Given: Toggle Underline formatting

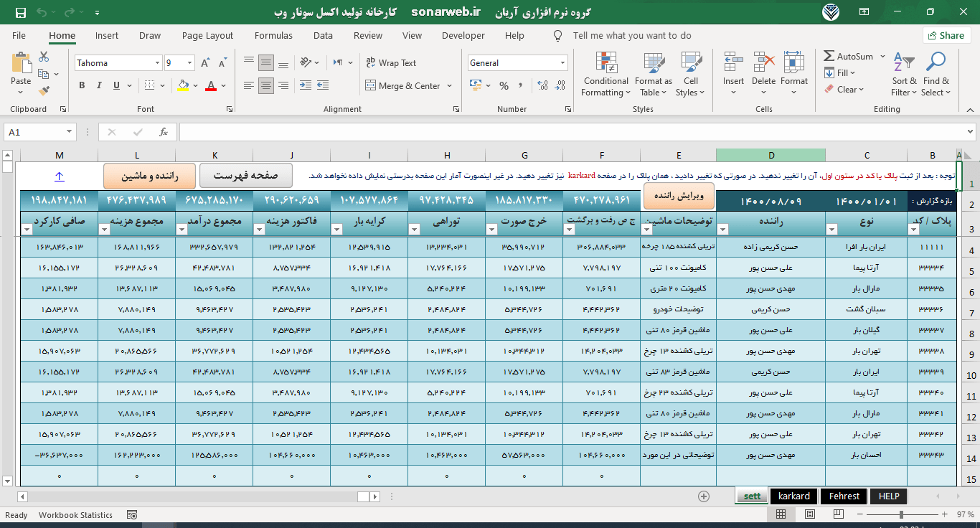Looking at the screenshot, I should point(115,86).
